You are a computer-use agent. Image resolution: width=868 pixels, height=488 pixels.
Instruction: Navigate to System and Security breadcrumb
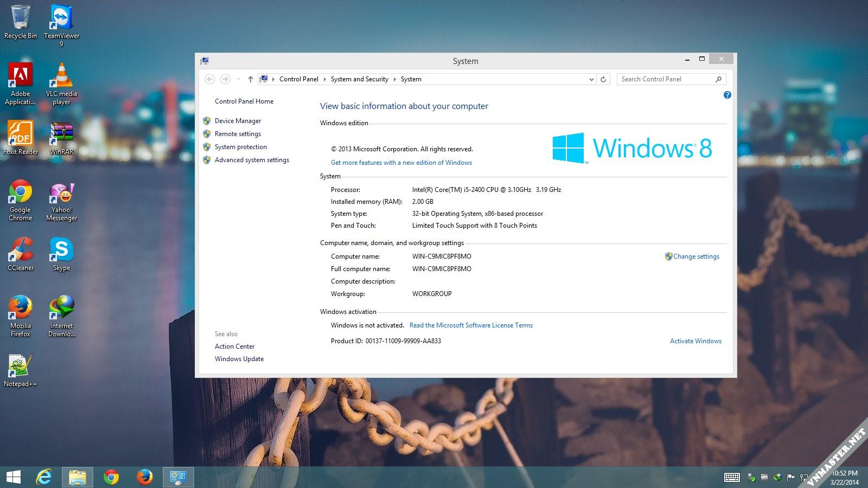(x=360, y=79)
